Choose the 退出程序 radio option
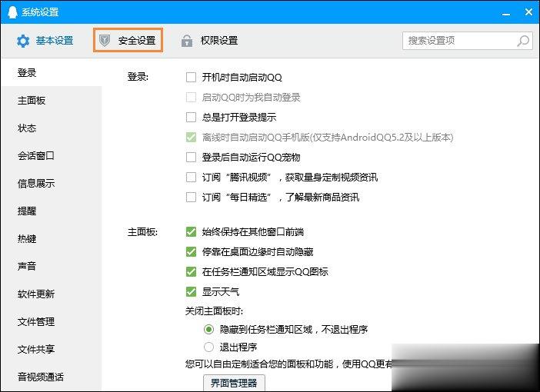Viewport: 540px width, 392px height. click(208, 347)
